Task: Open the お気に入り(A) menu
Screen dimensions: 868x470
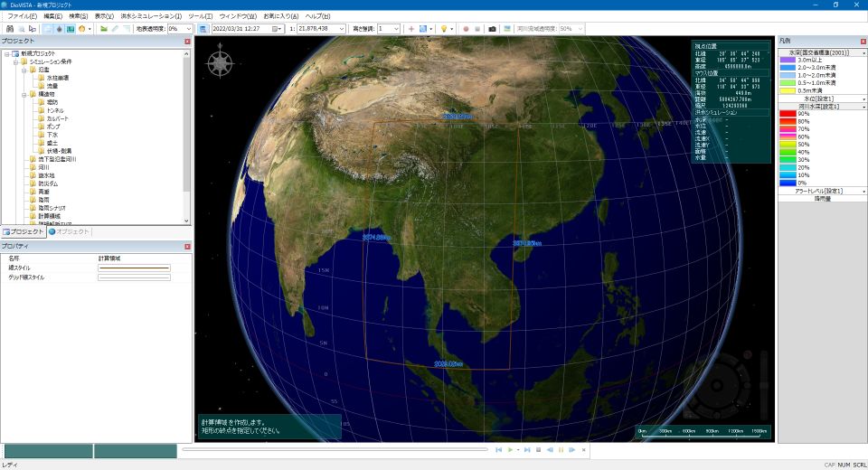Action: (280, 16)
